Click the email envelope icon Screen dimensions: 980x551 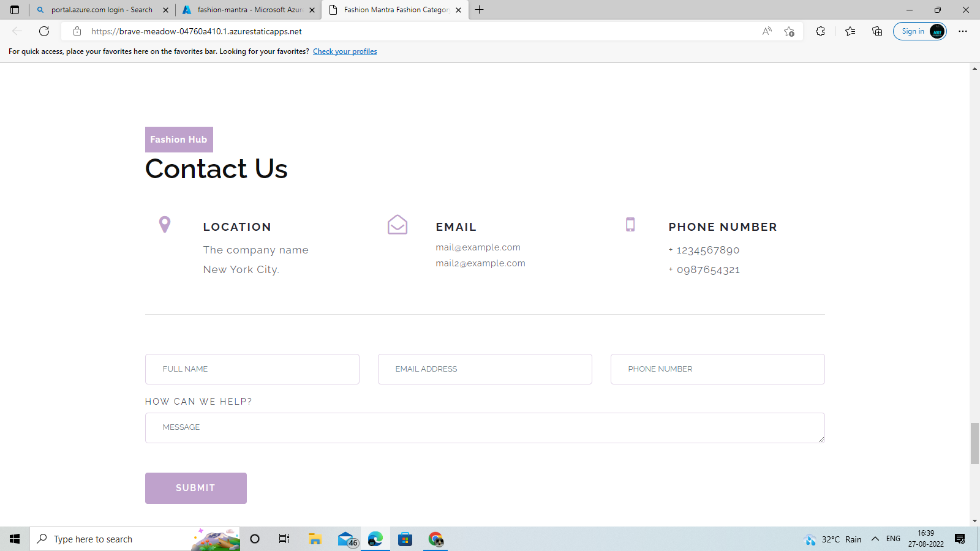tap(398, 225)
